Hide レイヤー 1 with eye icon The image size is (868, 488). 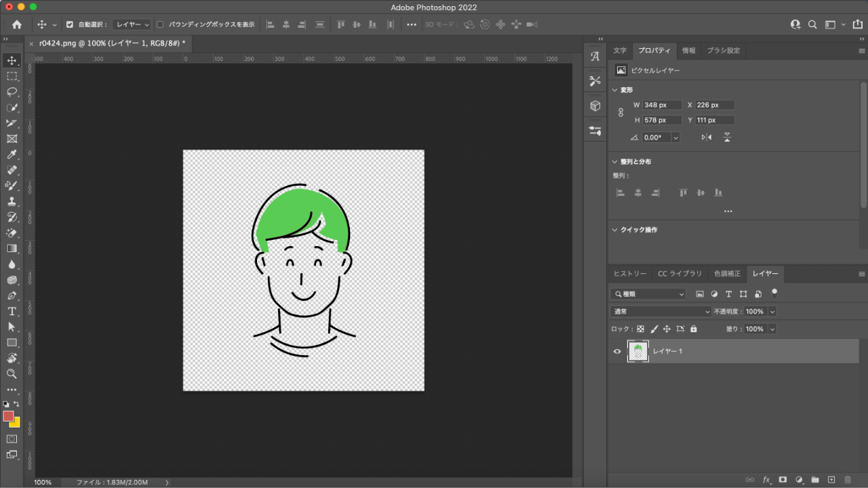click(617, 351)
